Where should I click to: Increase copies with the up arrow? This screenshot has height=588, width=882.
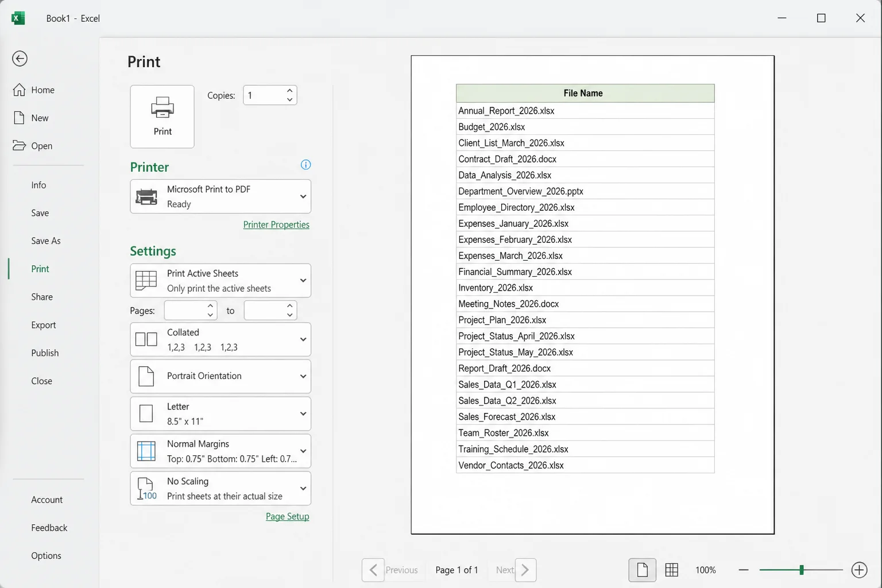[x=289, y=91]
